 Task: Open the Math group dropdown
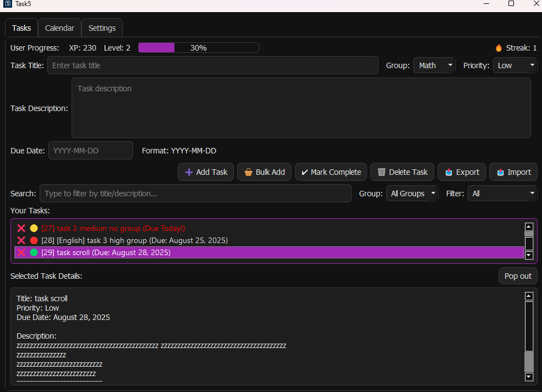click(x=434, y=65)
